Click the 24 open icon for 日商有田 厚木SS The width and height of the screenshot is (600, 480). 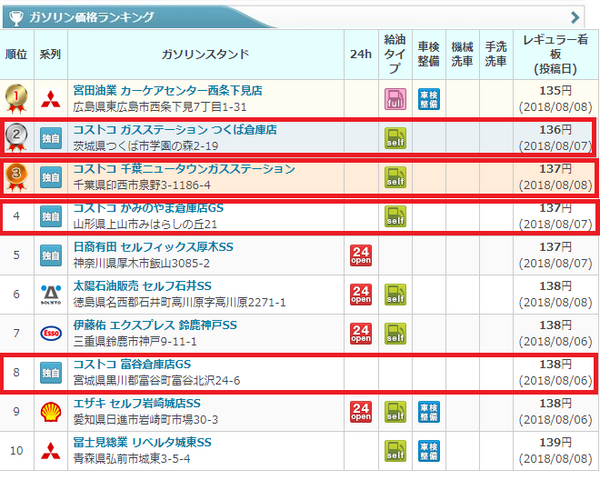[x=360, y=256]
